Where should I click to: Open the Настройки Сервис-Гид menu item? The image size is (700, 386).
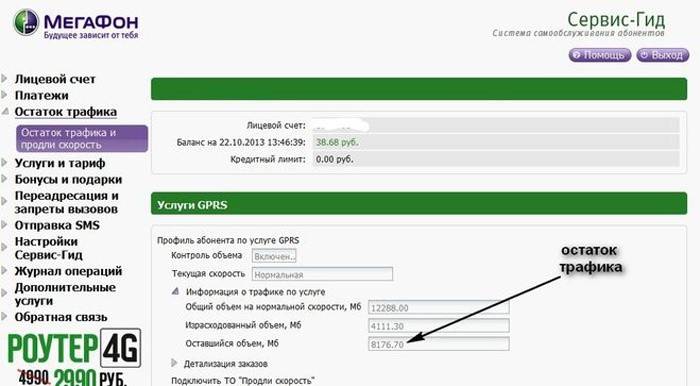(49, 248)
